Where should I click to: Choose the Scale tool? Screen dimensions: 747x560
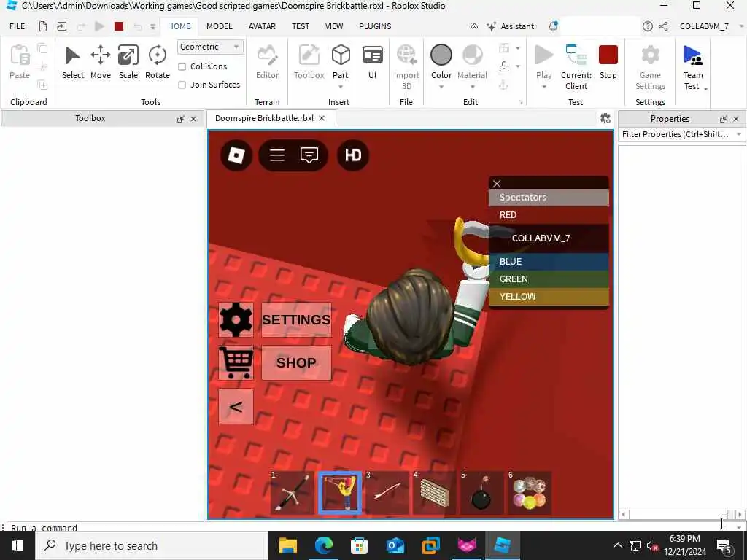click(x=128, y=62)
